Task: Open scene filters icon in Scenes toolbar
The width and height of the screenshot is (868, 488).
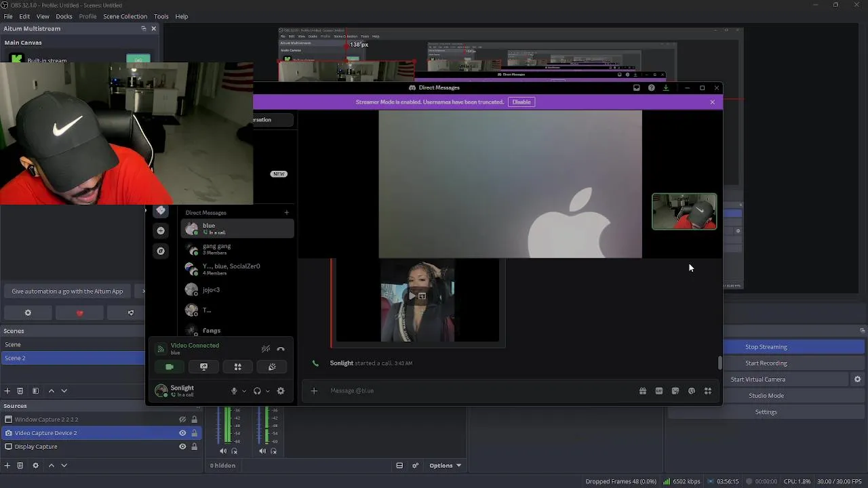Action: pyautogui.click(x=35, y=391)
